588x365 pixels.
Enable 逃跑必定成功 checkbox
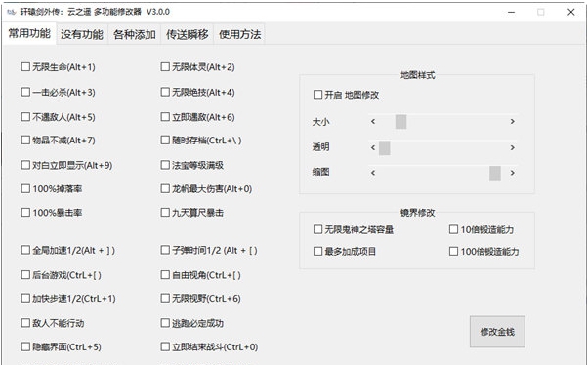point(165,323)
